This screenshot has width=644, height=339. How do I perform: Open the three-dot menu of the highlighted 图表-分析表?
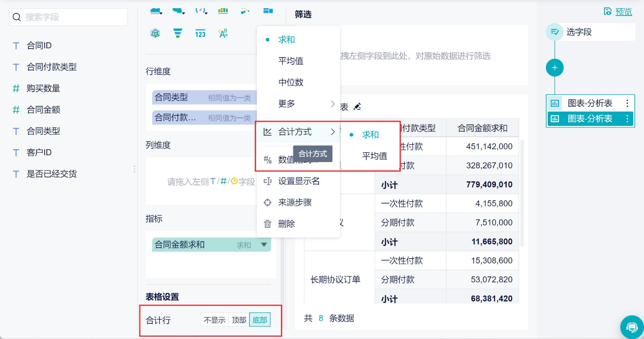tap(627, 119)
